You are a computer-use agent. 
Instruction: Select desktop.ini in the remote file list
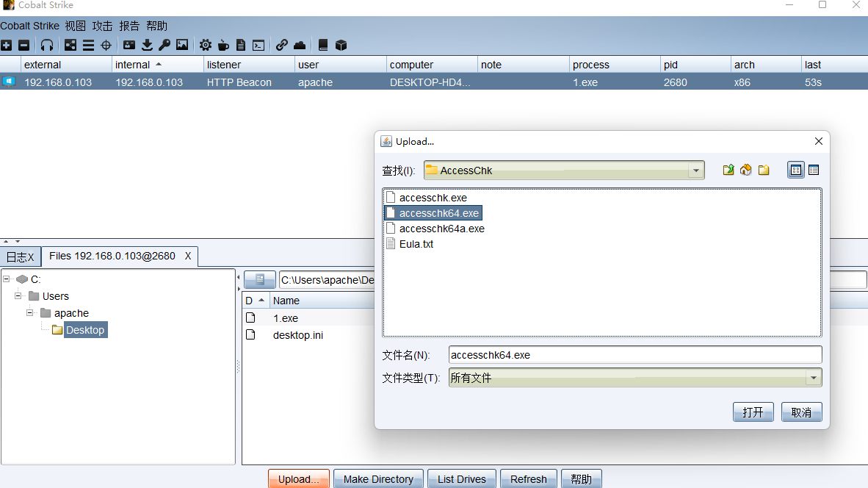[x=298, y=335]
